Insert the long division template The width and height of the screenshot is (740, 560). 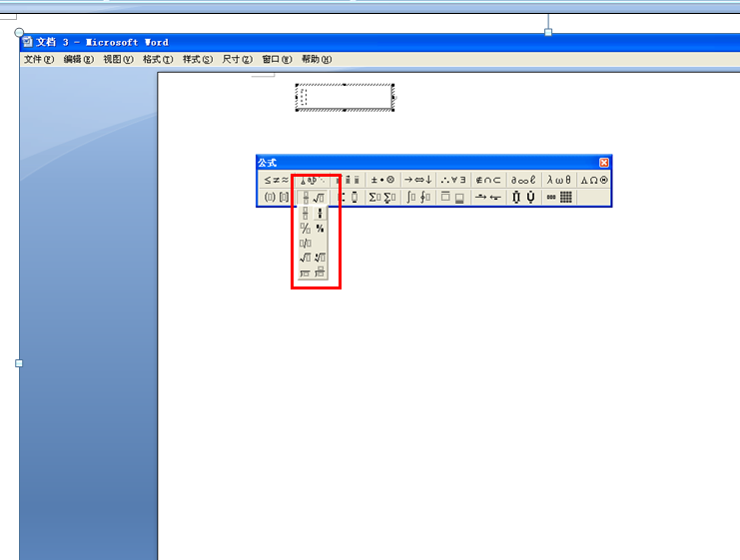point(306,273)
